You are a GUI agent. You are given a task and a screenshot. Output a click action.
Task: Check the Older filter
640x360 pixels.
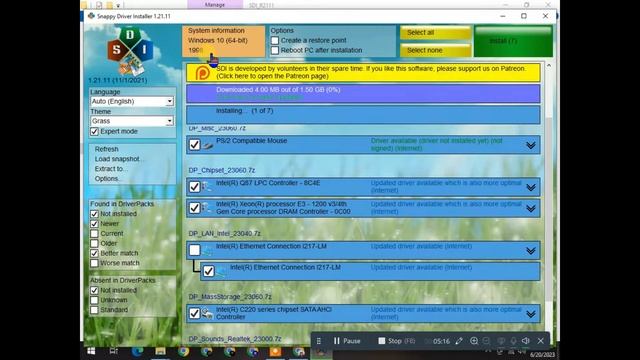[x=94, y=243]
